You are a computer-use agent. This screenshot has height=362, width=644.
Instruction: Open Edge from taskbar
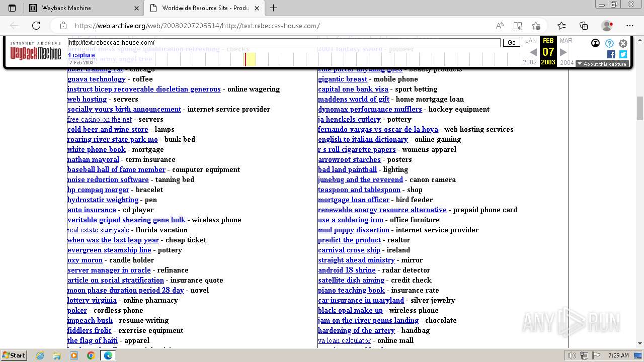click(x=108, y=355)
